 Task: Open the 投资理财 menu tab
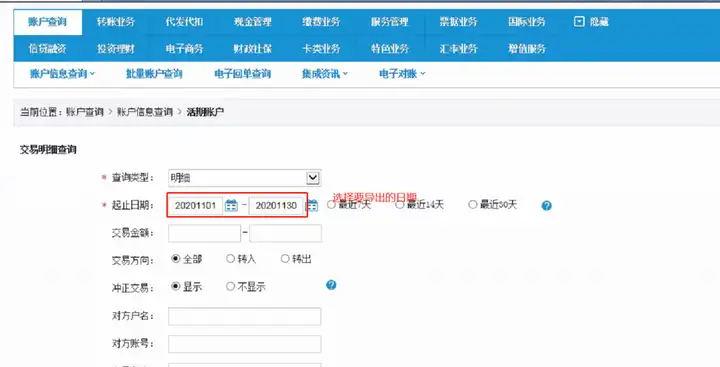[x=116, y=49]
